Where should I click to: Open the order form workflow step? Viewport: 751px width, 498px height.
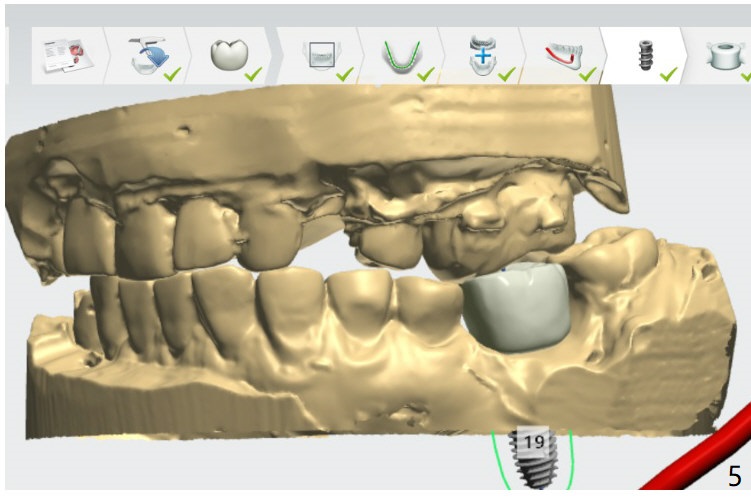click(x=64, y=58)
